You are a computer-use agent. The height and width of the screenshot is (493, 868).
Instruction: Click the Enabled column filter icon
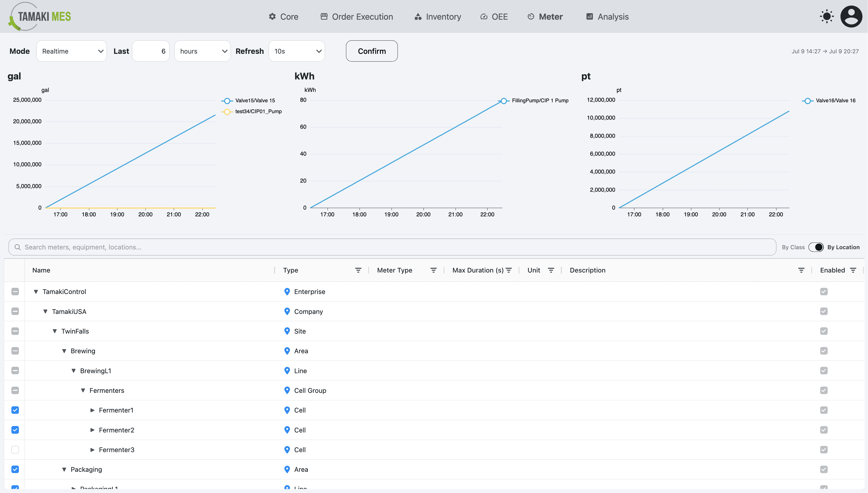(x=853, y=270)
